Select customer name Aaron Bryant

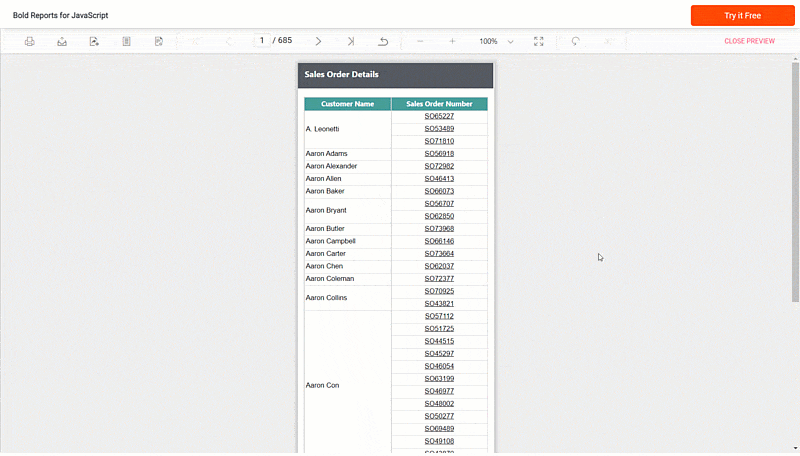click(326, 210)
